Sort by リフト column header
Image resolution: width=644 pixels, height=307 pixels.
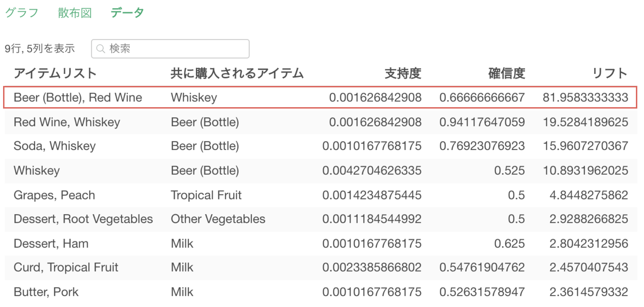click(x=610, y=73)
